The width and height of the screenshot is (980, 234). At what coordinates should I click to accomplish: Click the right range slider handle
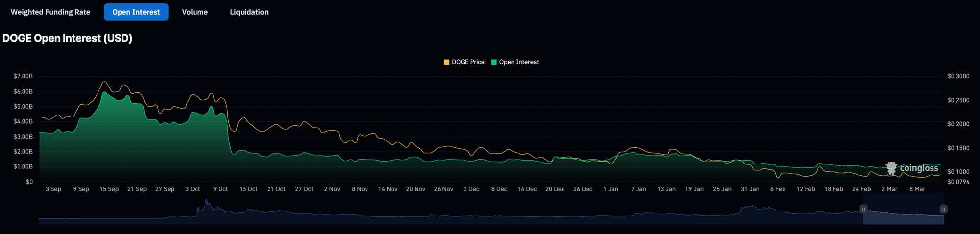coord(943,209)
